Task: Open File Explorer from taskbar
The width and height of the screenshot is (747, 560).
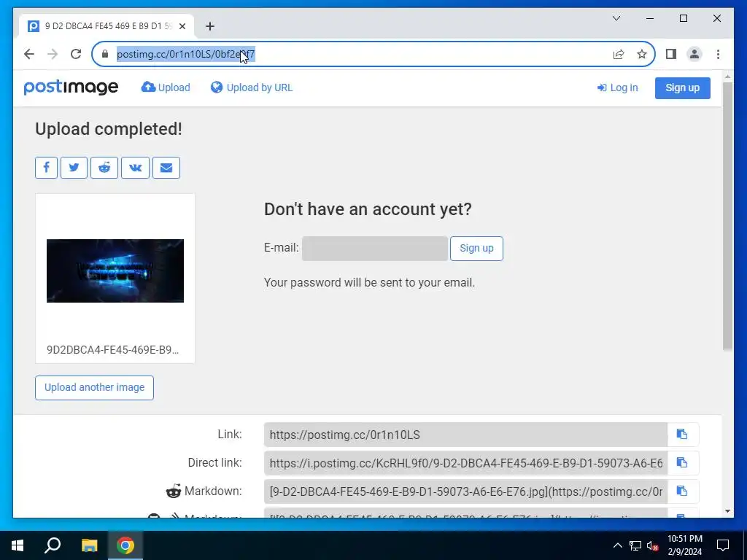Action: click(x=89, y=545)
